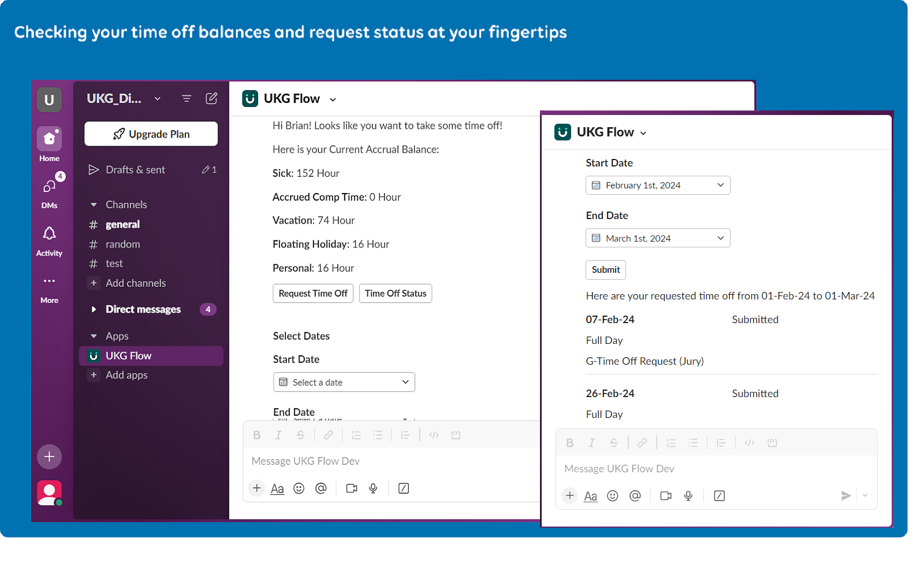
Task: Click the round plus create button
Action: click(x=49, y=457)
